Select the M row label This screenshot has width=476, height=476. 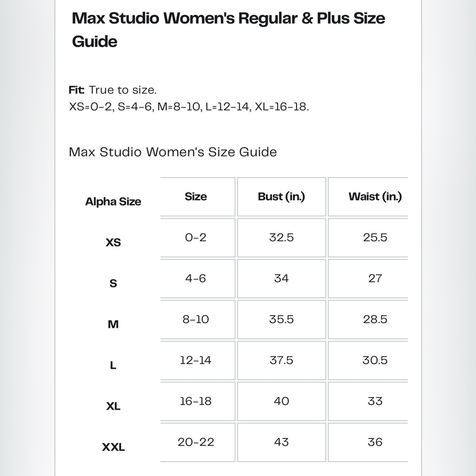(x=113, y=324)
